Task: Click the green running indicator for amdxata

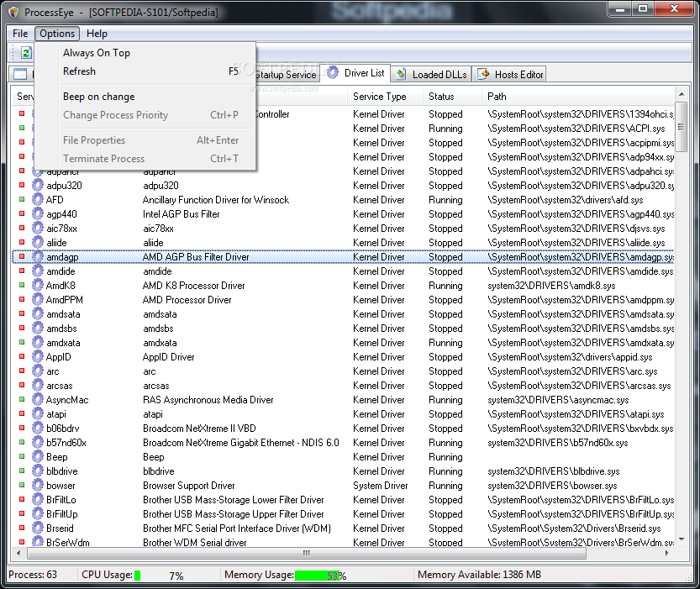Action: click(x=22, y=342)
